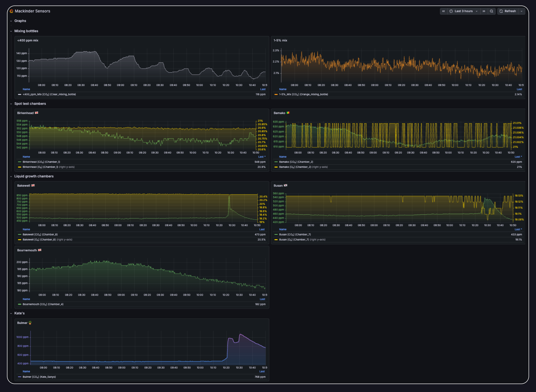
Task: Toggle Bamako [CO₂] (Chamber_2) legend series
Action: click(296, 162)
